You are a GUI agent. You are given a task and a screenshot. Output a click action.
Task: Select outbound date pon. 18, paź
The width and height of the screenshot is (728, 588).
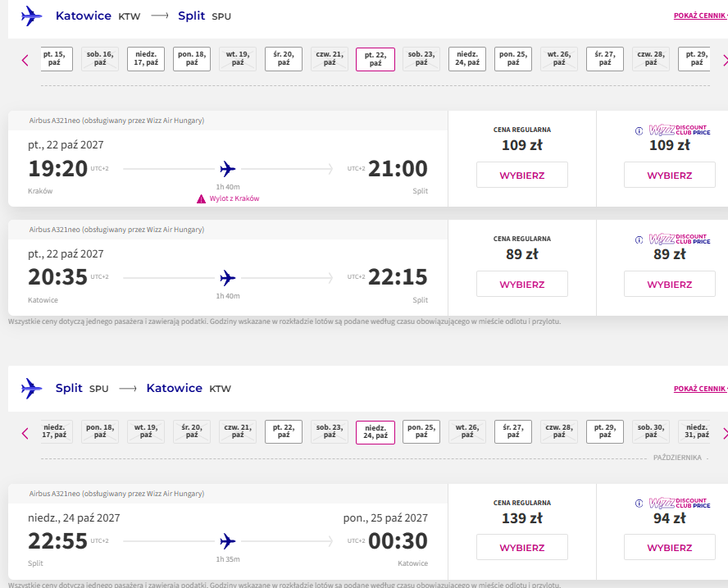[x=192, y=58]
